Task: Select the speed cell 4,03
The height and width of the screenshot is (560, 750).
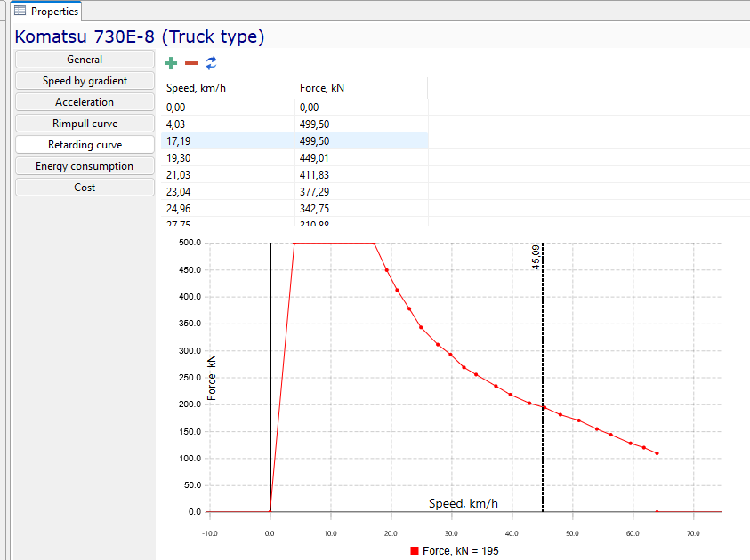Action: click(x=228, y=124)
